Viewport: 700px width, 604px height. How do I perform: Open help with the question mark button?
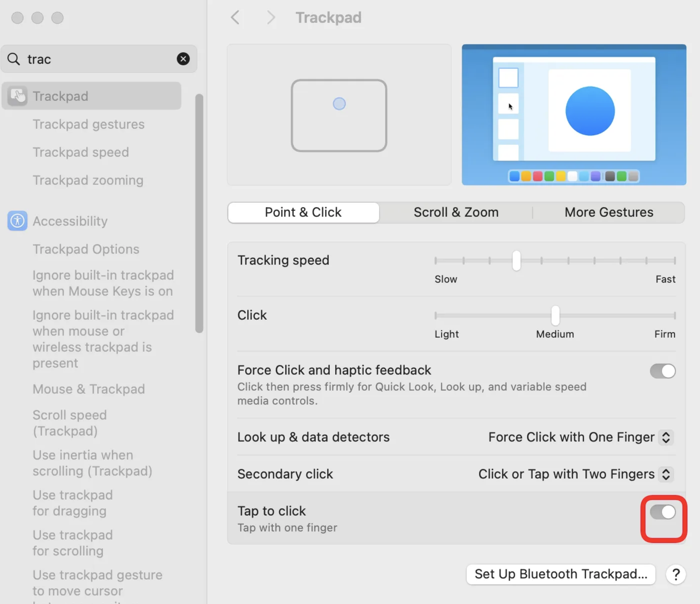[676, 574]
